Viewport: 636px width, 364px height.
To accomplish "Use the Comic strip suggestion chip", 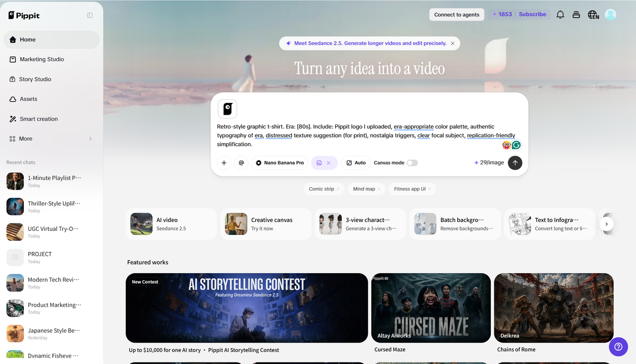I will tap(324, 189).
